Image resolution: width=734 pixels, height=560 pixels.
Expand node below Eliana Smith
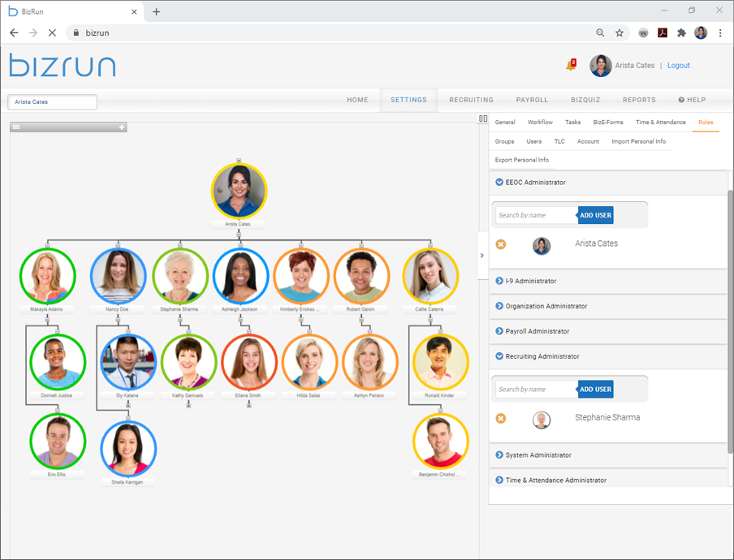[249, 405]
